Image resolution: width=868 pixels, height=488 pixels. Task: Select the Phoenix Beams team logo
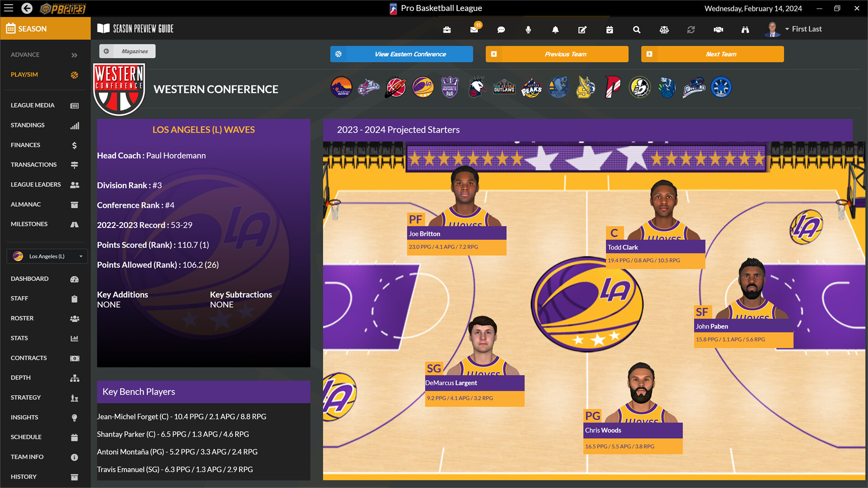coord(341,87)
